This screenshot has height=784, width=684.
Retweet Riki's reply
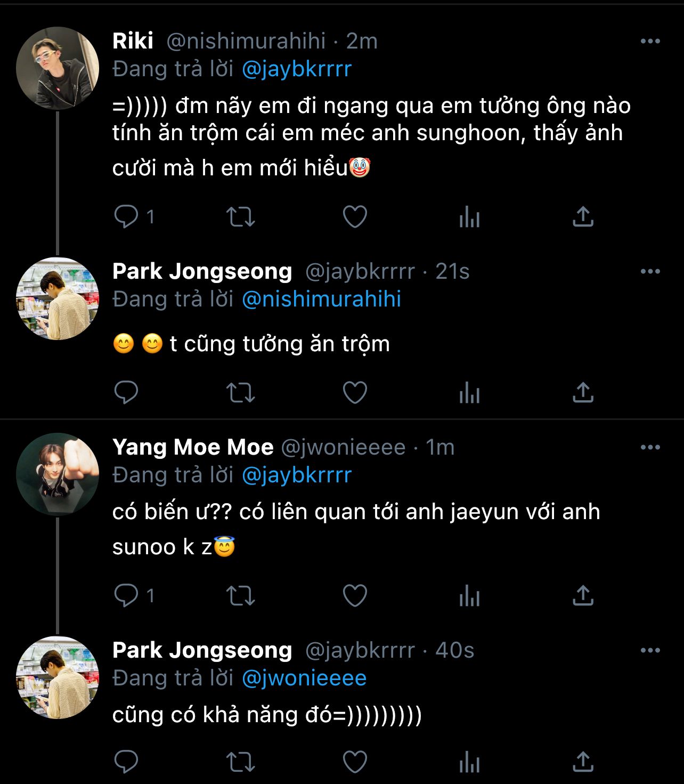click(x=240, y=217)
